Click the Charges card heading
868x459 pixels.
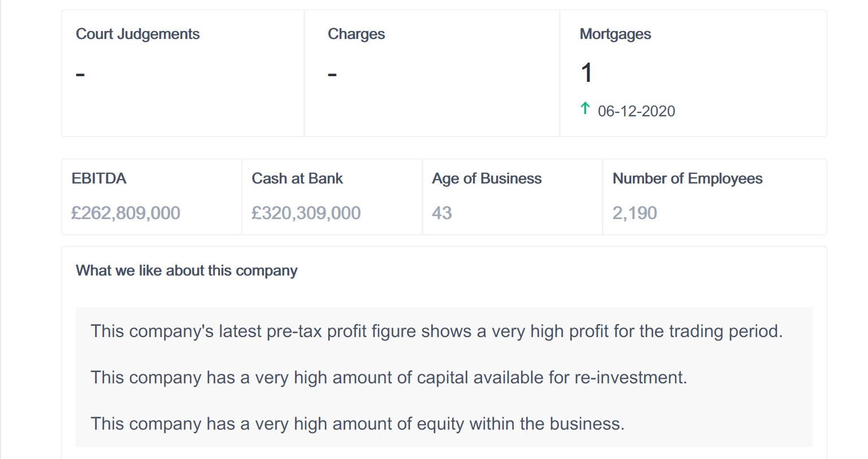pyautogui.click(x=356, y=34)
